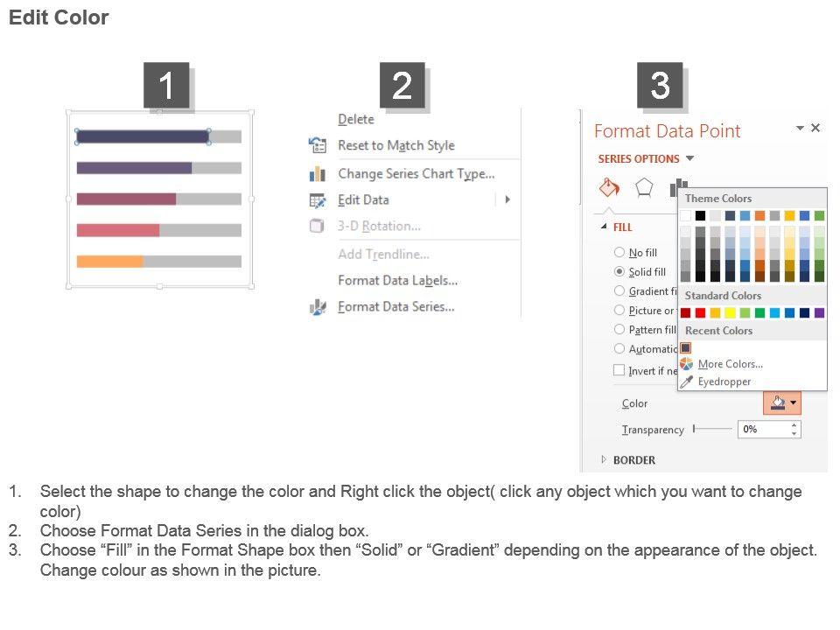Choose Delete from the context menu

(x=355, y=120)
